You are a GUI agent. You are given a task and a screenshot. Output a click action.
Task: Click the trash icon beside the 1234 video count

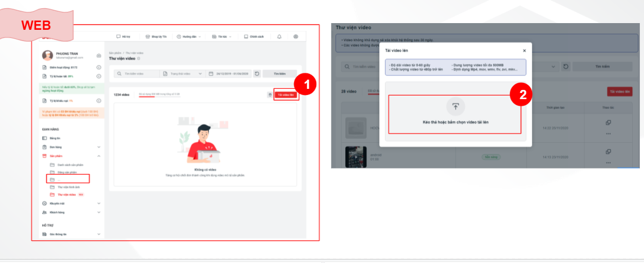click(x=270, y=95)
